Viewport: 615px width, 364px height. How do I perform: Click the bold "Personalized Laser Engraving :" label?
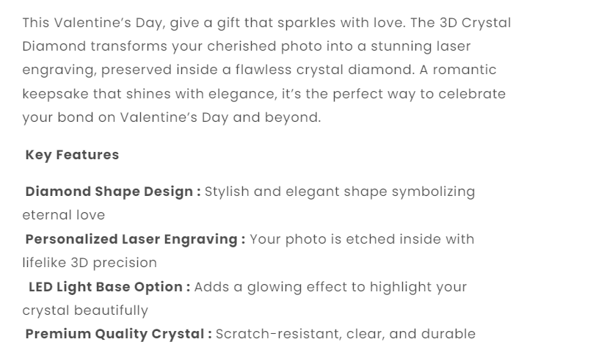coord(135,239)
